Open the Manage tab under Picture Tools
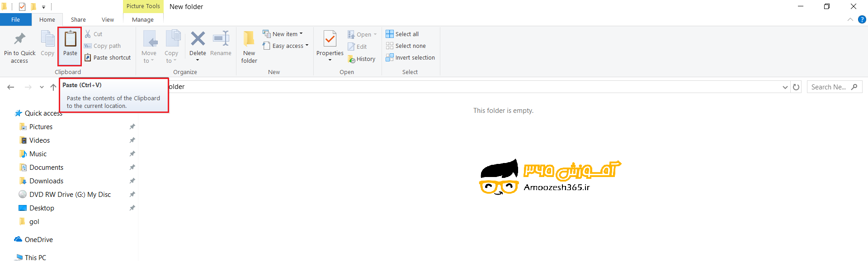Viewport: 868px width, 261px height. click(x=143, y=19)
